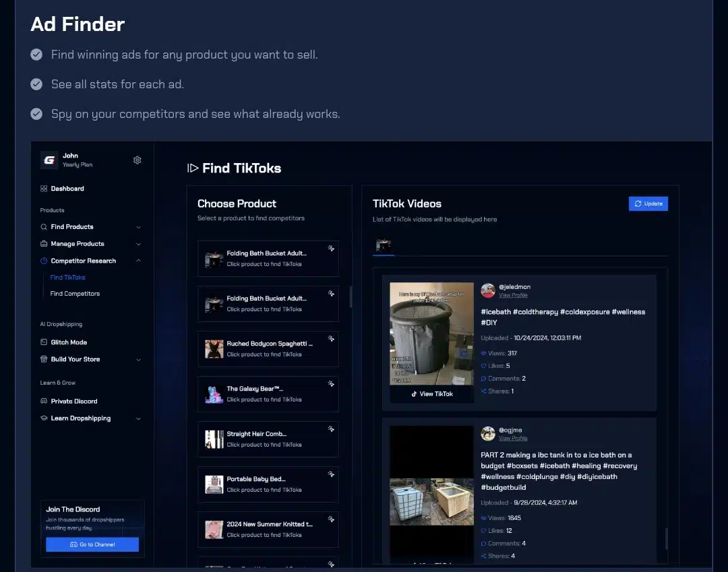Open settings gear next to John

(x=138, y=160)
